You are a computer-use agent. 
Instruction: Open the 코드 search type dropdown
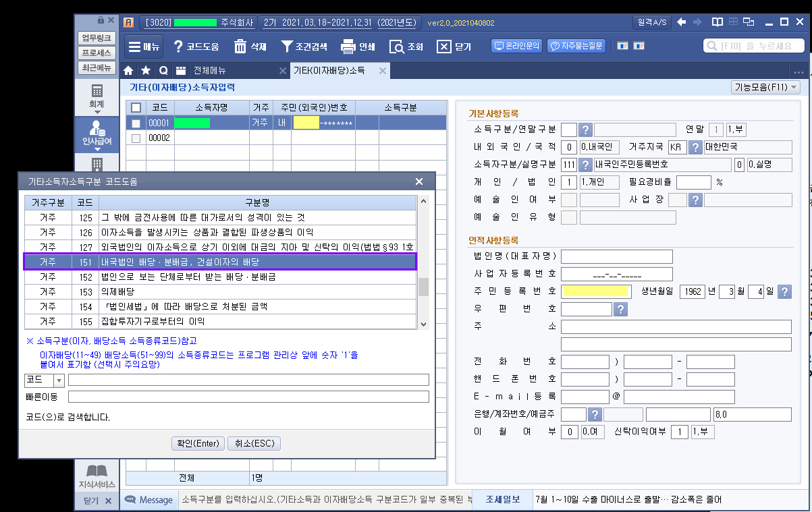(59, 380)
